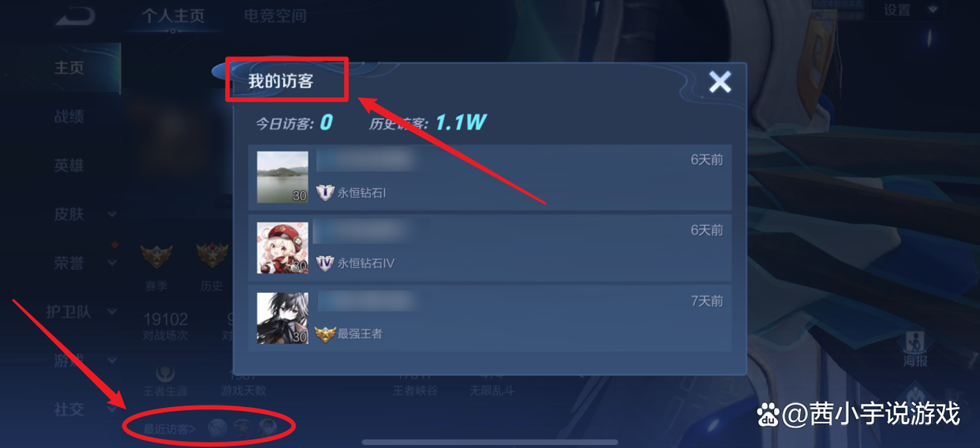Expand the 皮肤 sidebar section

click(x=85, y=214)
